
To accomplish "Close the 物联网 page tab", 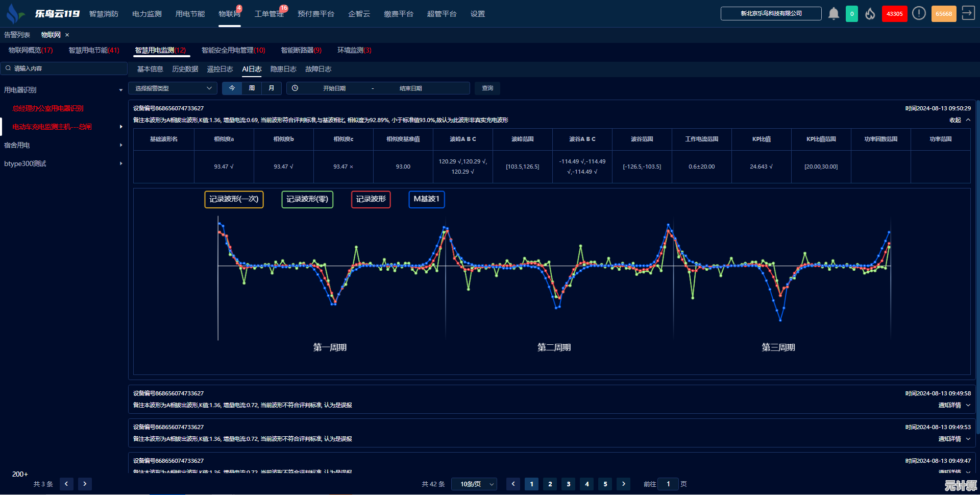I will [67, 35].
